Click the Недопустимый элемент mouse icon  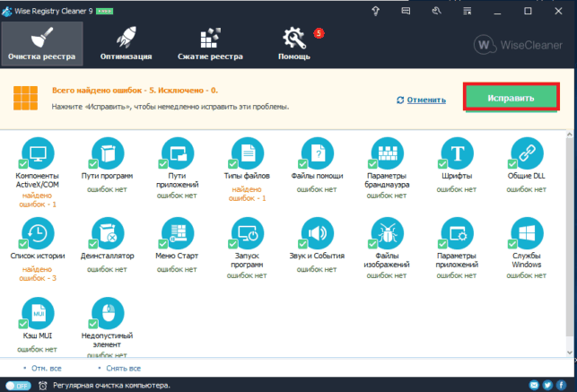(108, 313)
